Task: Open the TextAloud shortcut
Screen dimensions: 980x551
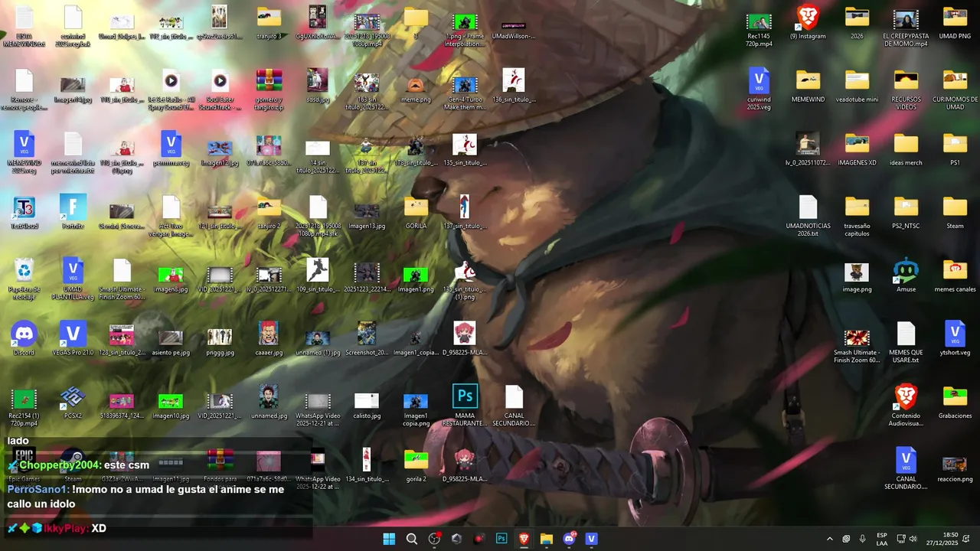Action: (24, 213)
